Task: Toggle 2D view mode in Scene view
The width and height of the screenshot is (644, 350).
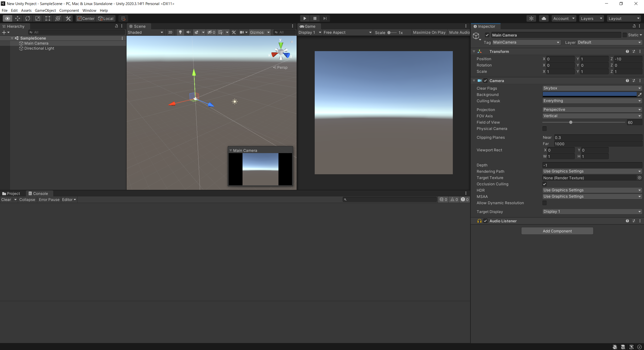Action: point(170,32)
